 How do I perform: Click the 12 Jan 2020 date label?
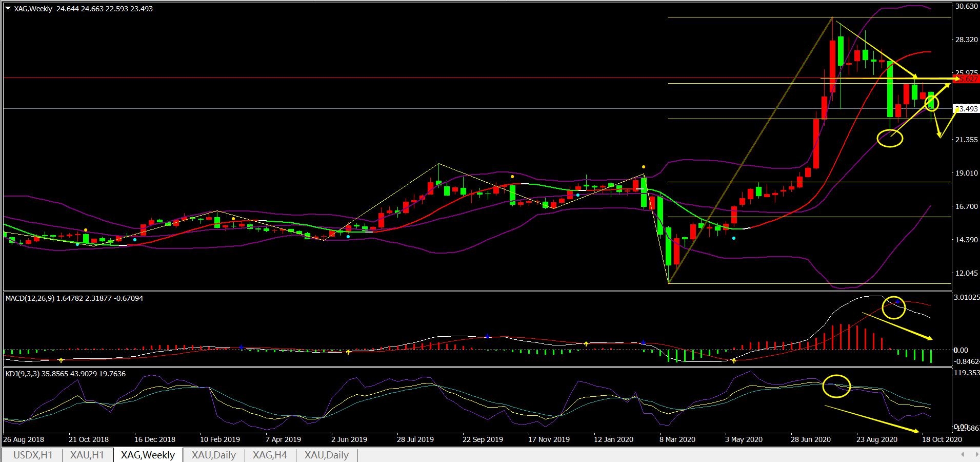pyautogui.click(x=614, y=439)
